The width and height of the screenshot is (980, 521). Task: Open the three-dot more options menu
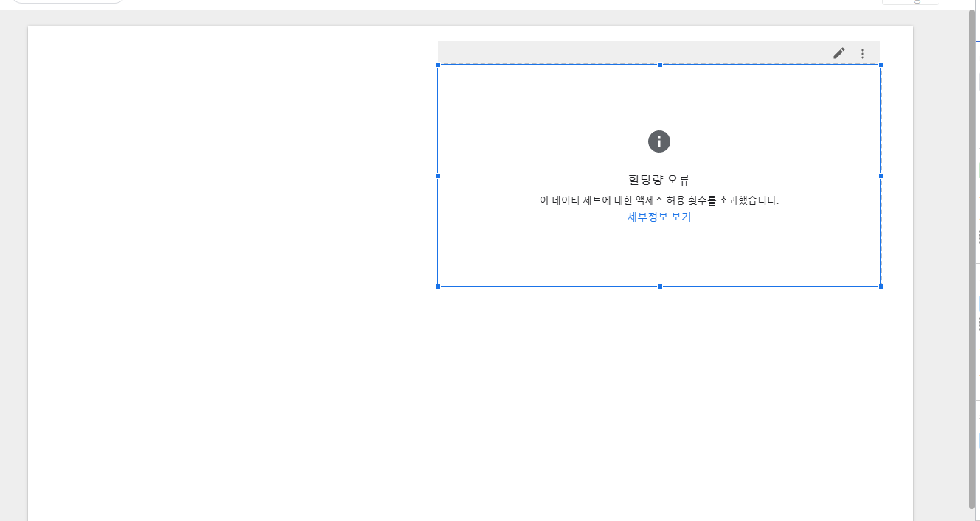[x=863, y=54]
